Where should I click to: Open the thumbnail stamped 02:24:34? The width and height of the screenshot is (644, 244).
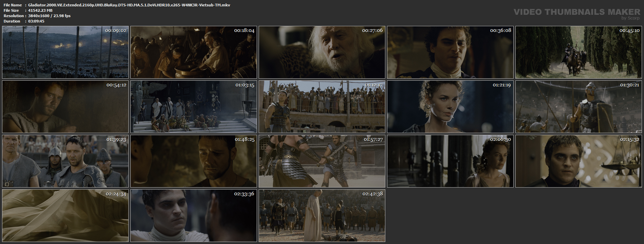[x=66, y=215]
